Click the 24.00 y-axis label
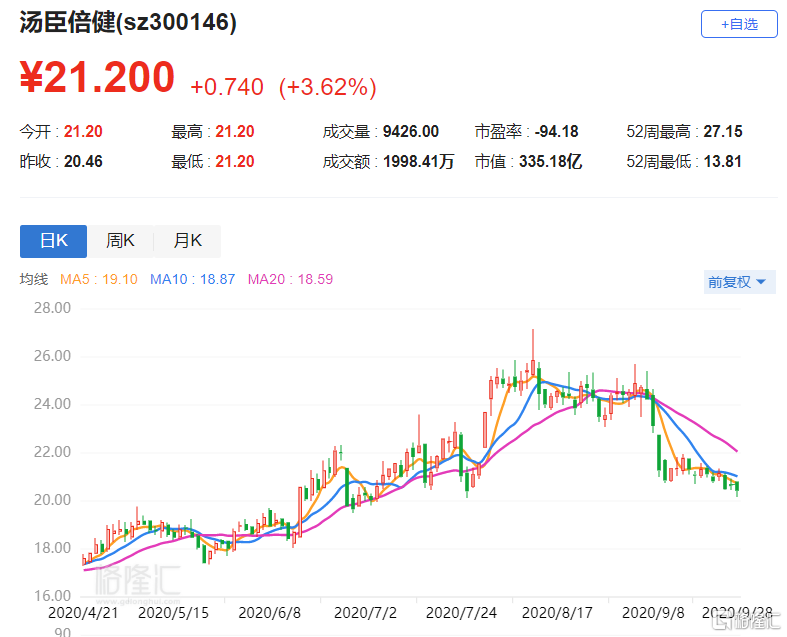The image size is (787, 637). coord(52,404)
